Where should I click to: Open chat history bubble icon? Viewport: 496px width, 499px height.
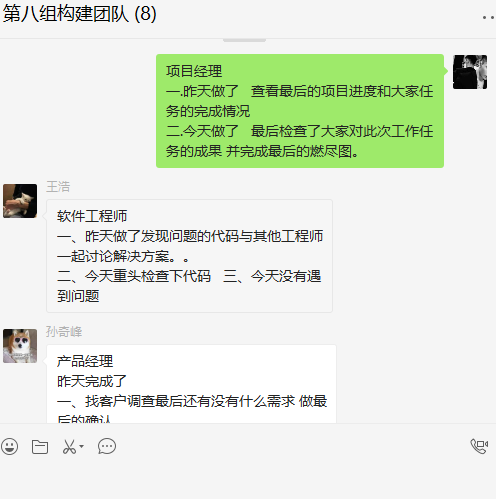point(107,446)
